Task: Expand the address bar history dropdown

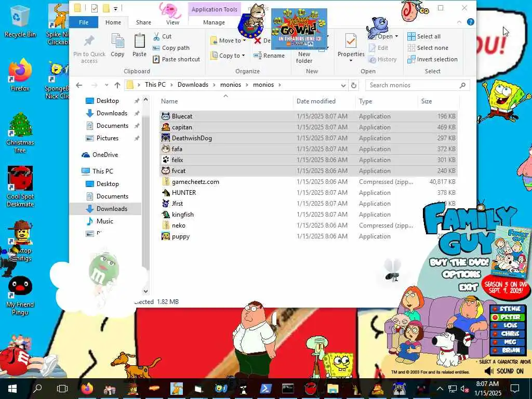Action: (x=343, y=85)
